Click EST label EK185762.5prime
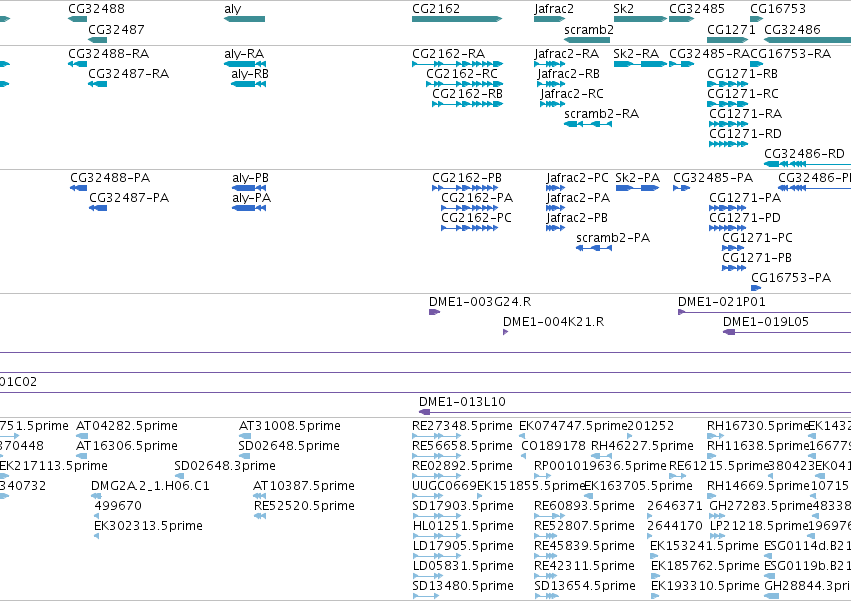Image resolution: width=851 pixels, height=601 pixels. coord(705,566)
